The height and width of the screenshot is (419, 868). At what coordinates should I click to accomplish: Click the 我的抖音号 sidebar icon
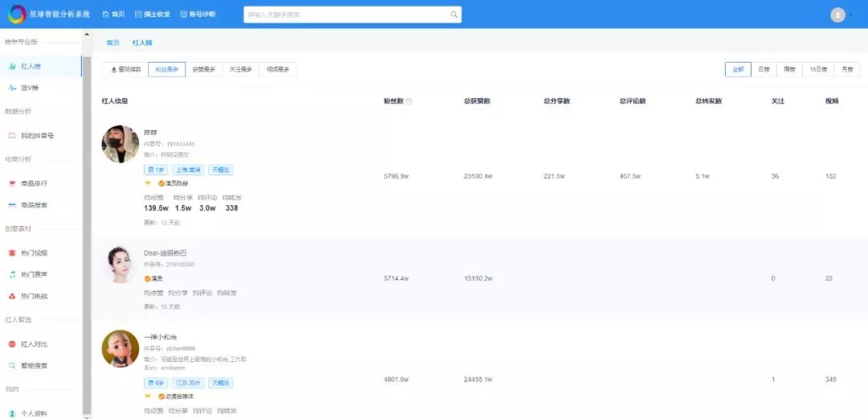12,136
